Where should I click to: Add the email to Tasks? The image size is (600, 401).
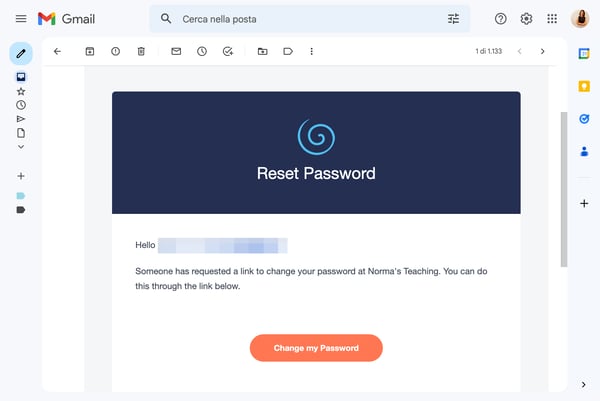pos(228,51)
